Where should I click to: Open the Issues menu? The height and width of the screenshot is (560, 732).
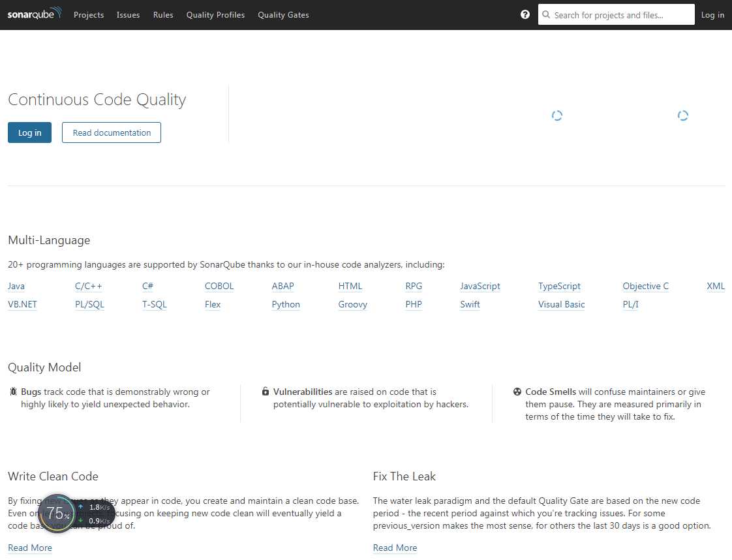pyautogui.click(x=128, y=15)
